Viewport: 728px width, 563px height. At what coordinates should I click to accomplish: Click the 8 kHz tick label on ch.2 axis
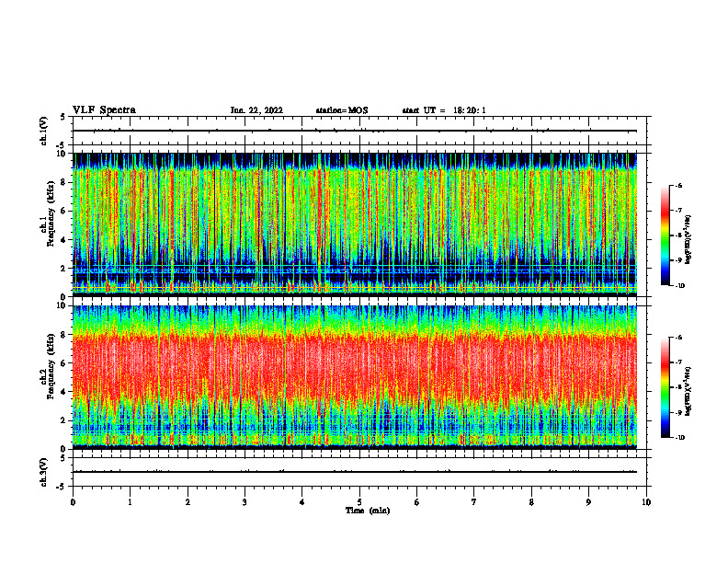64,334
